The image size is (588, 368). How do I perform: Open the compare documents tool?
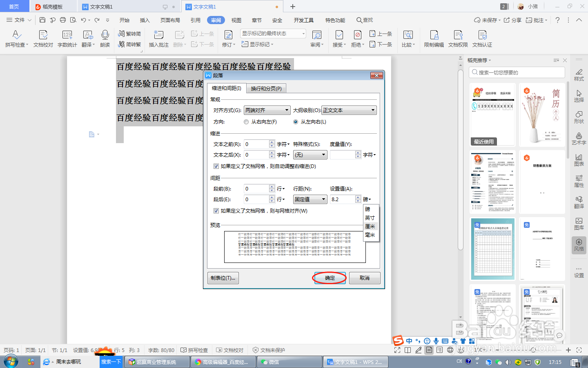[408, 39]
